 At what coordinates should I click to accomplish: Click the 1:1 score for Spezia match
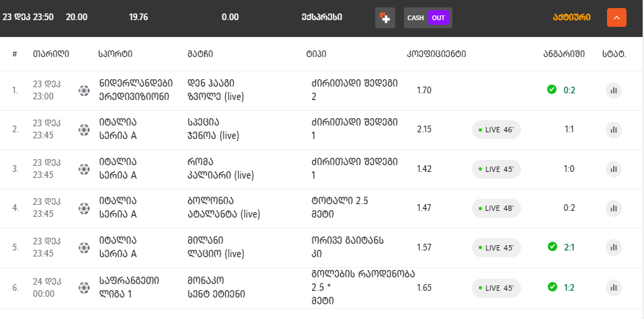(569, 130)
